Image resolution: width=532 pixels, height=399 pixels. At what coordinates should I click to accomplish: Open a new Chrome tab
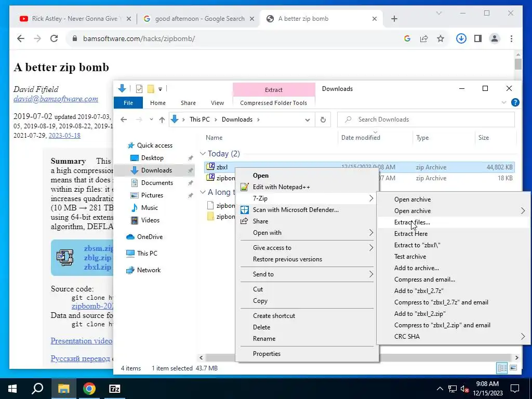pyautogui.click(x=394, y=19)
